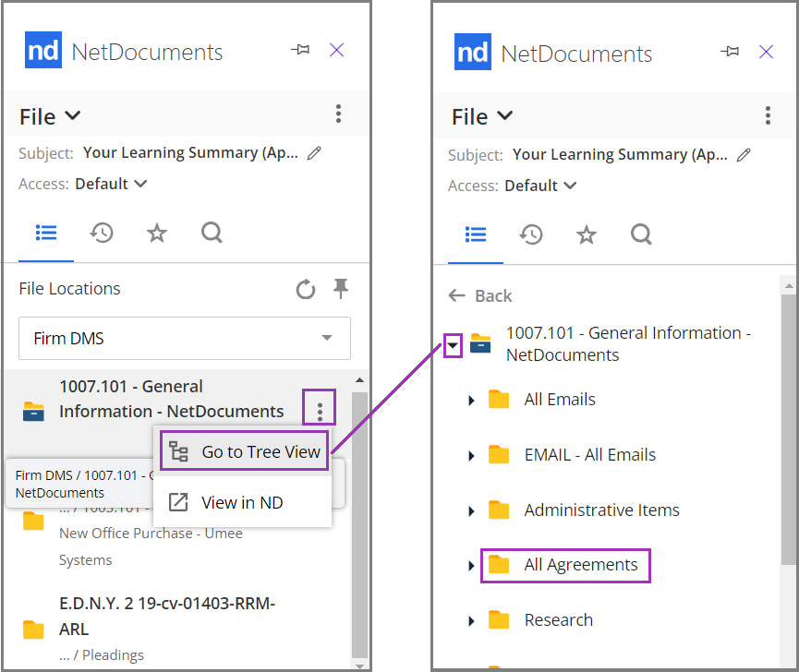Click the Back link in the tree view

point(481,295)
